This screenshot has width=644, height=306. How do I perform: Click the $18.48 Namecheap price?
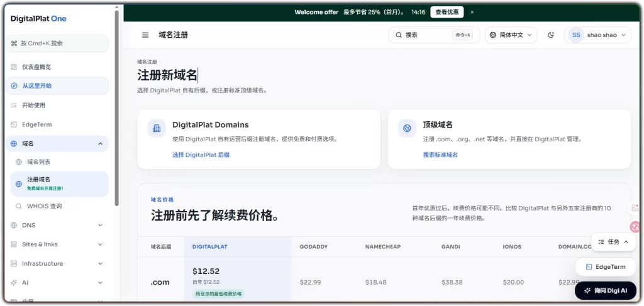tap(376, 282)
